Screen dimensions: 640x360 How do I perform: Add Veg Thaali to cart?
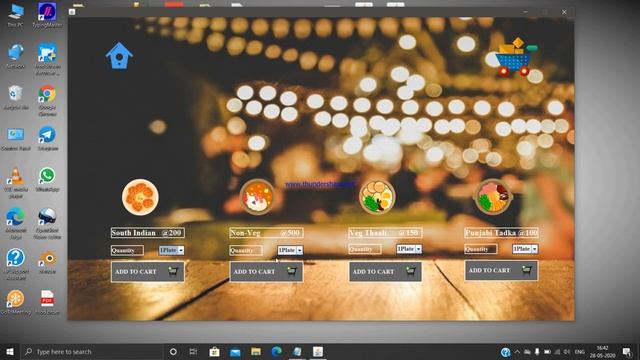click(x=385, y=271)
